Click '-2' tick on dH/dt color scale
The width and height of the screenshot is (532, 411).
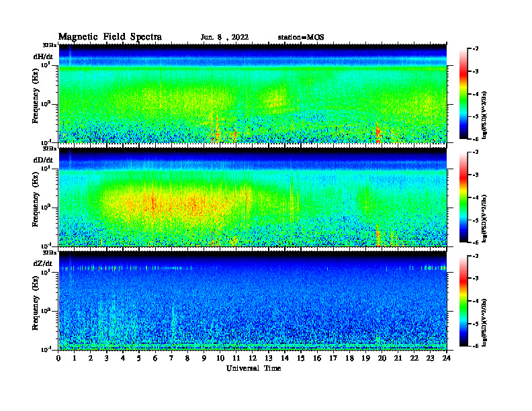[475, 49]
